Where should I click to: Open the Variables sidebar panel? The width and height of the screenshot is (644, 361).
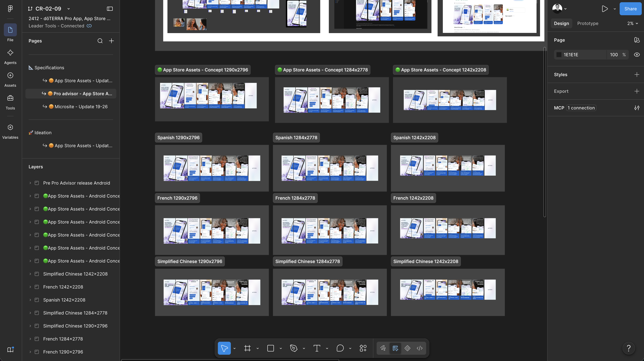tap(10, 131)
